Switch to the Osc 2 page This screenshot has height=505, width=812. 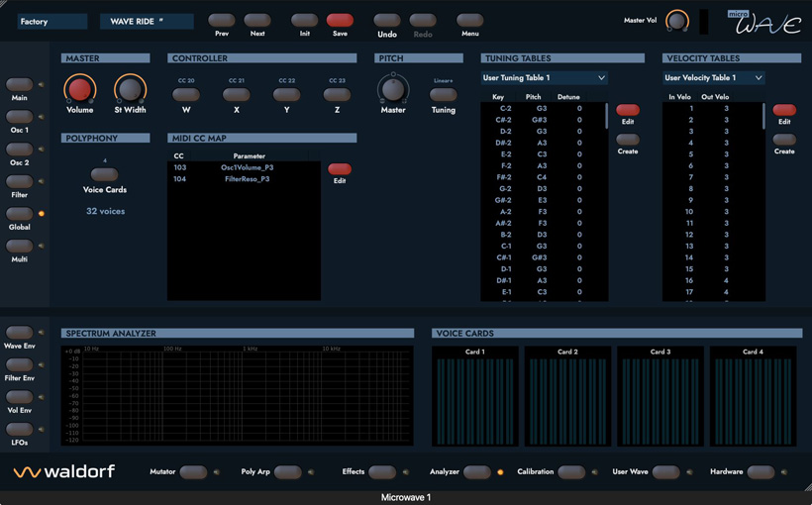point(19,150)
